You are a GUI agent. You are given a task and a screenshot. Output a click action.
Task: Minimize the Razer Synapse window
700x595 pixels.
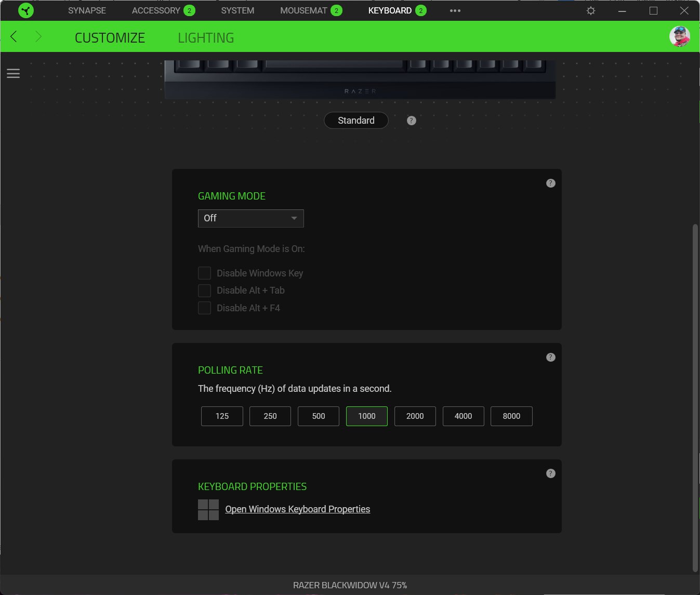tap(622, 10)
